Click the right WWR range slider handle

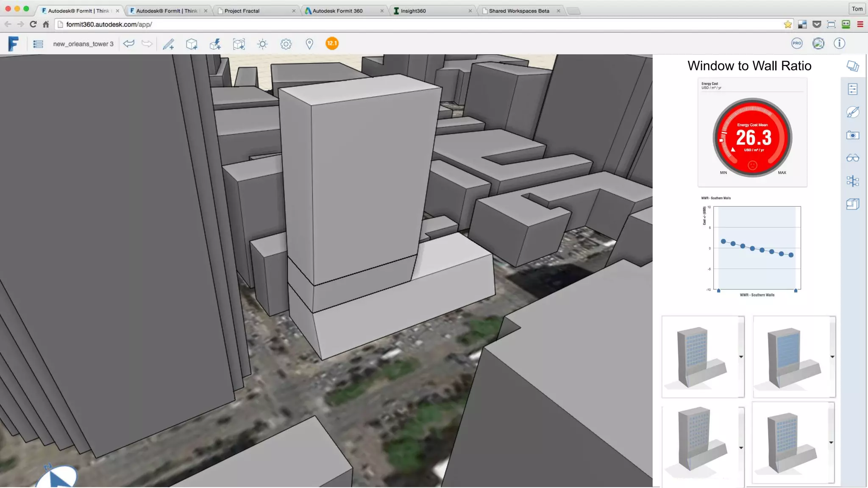[x=796, y=291]
